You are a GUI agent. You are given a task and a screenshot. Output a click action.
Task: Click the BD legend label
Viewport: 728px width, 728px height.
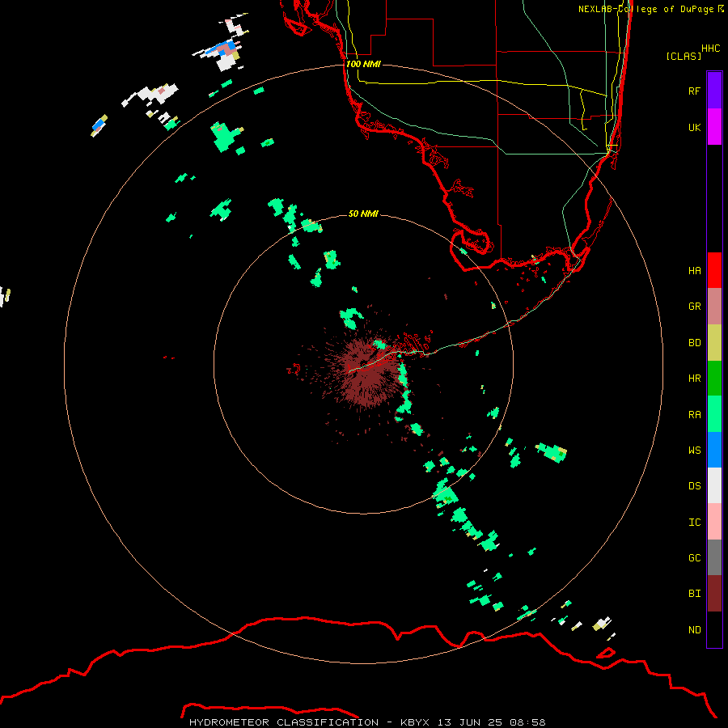coord(694,343)
